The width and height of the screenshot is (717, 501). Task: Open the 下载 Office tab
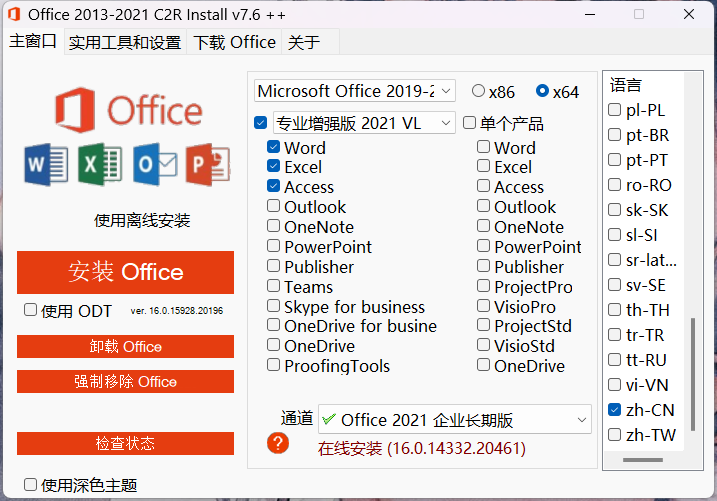[x=234, y=42]
